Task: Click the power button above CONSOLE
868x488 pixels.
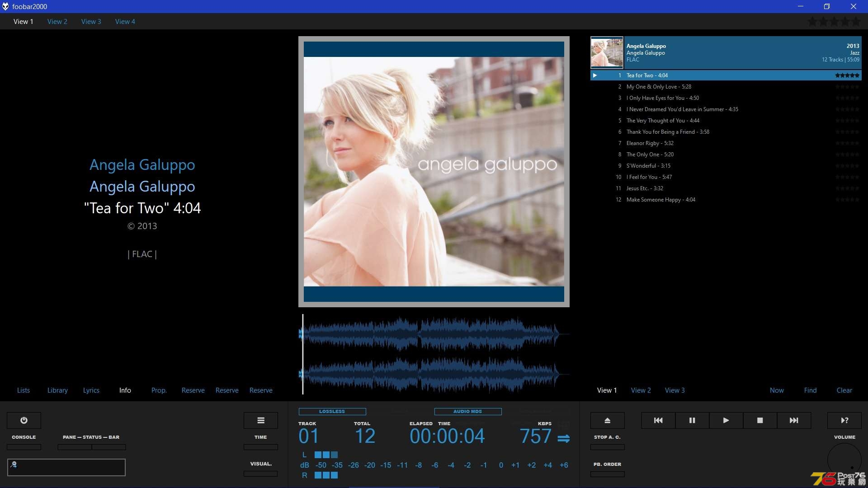Action: 24,420
